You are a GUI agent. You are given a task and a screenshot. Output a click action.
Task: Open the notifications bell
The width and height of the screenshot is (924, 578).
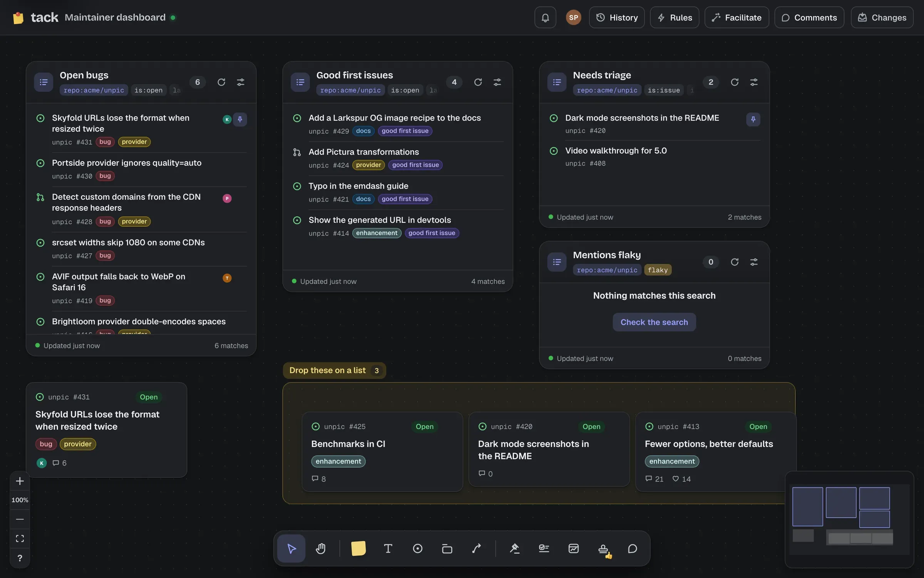pyautogui.click(x=545, y=17)
